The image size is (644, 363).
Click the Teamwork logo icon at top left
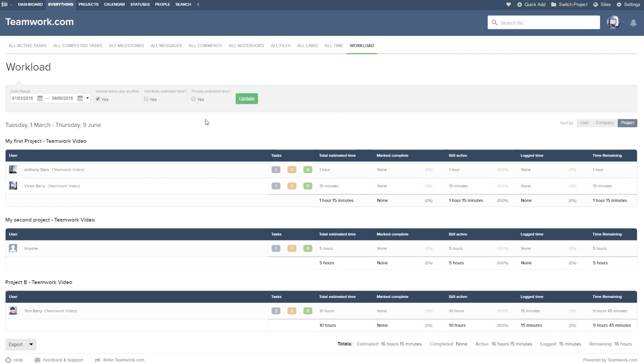coord(5,4)
